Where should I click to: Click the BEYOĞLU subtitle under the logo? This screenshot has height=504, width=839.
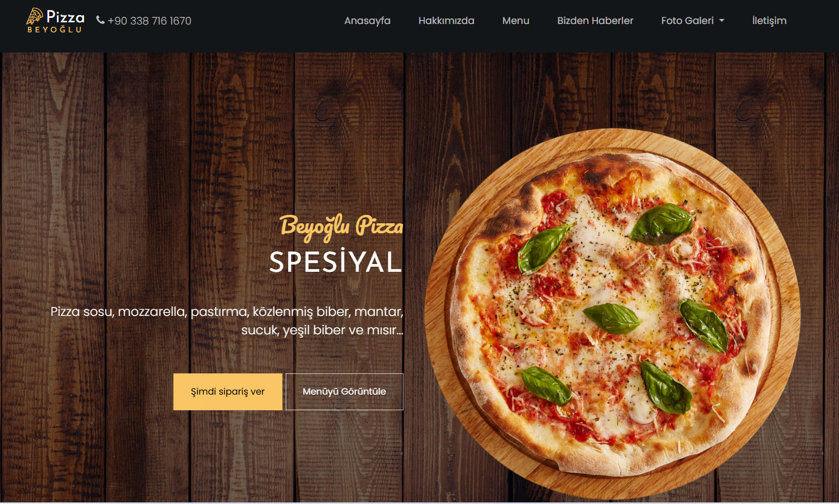pos(55,30)
